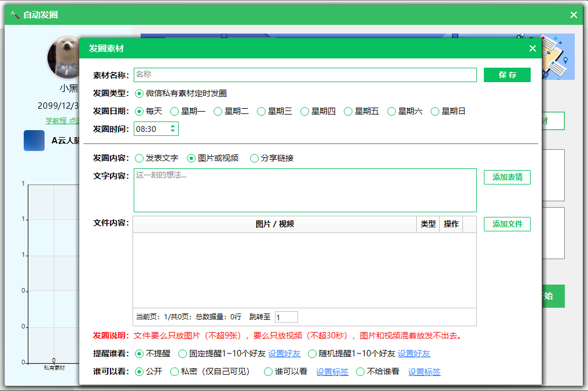Click the 素材名称 name input field

pyautogui.click(x=305, y=75)
